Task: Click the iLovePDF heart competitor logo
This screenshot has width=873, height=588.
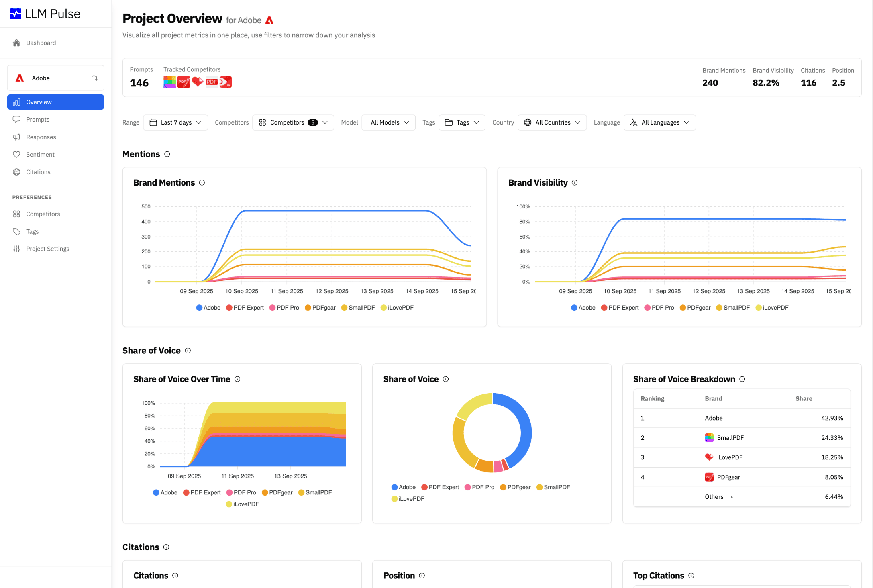Action: [198, 82]
